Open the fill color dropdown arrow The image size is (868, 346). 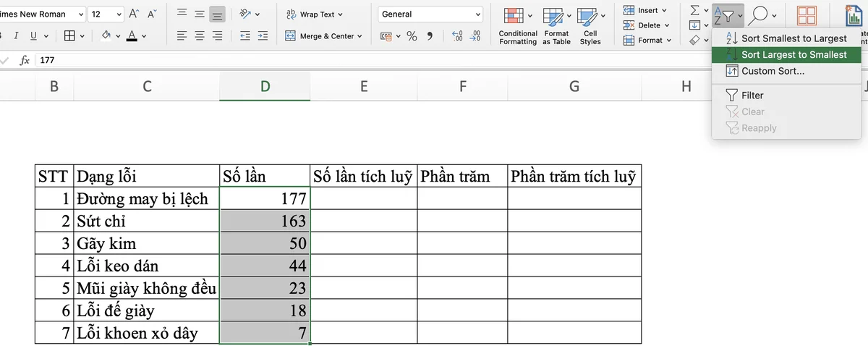[119, 35]
